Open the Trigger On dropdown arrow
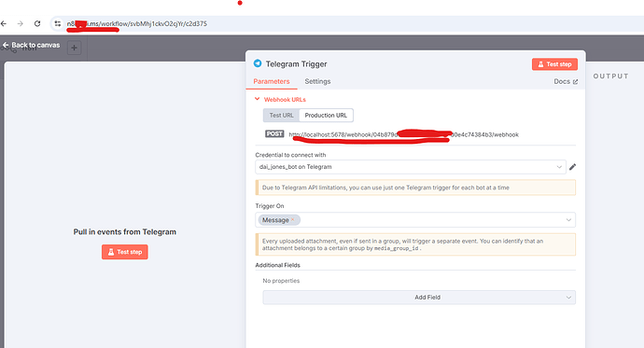This screenshot has width=644, height=348. click(x=568, y=220)
